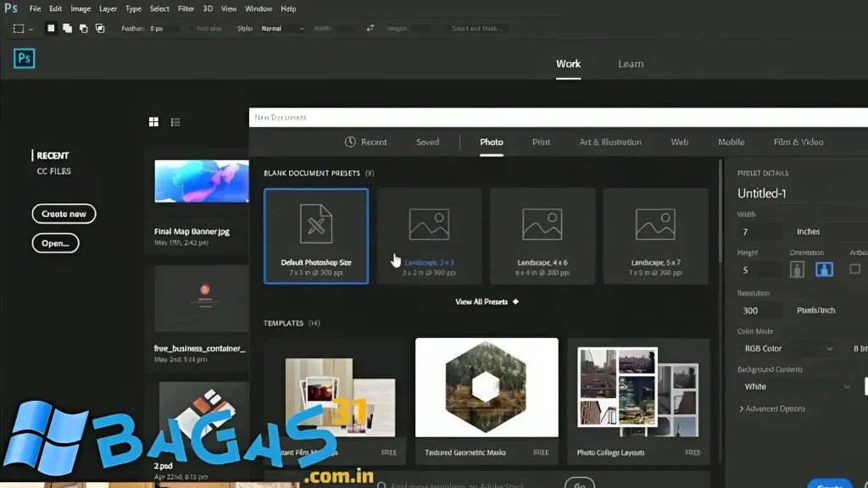Screen dimensions: 868x488
Task: Open the 3D menu
Action: [208, 8]
